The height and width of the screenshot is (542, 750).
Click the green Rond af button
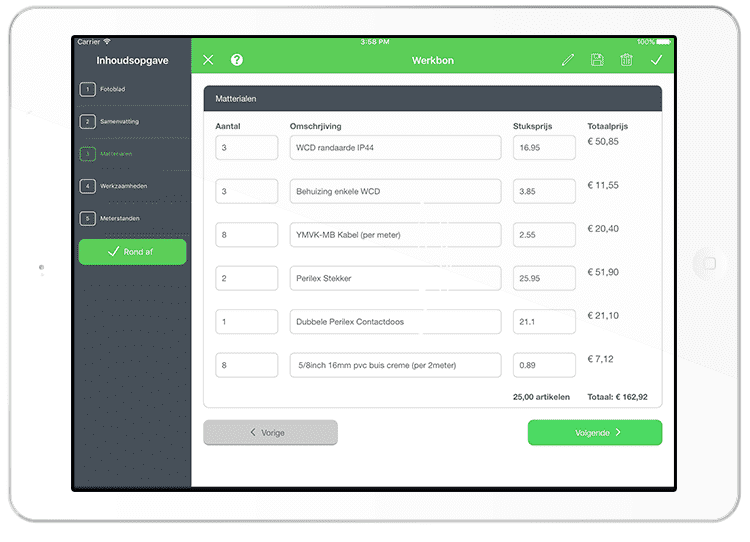(132, 252)
